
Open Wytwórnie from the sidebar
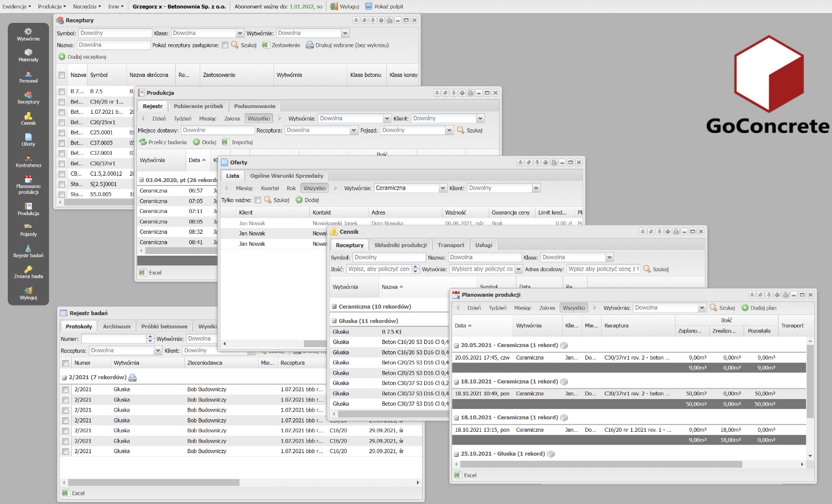click(28, 34)
